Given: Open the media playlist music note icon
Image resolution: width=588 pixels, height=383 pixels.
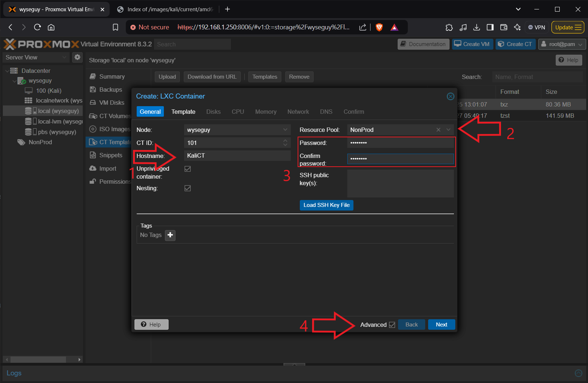Looking at the screenshot, I should pyautogui.click(x=463, y=27).
